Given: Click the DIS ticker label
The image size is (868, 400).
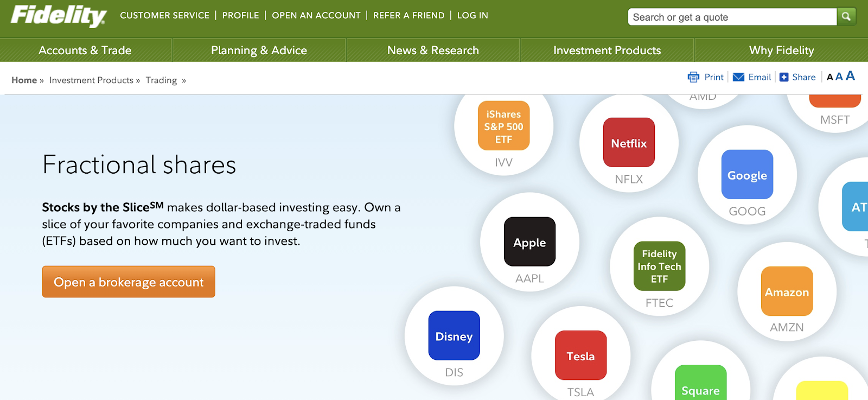Looking at the screenshot, I should (454, 372).
